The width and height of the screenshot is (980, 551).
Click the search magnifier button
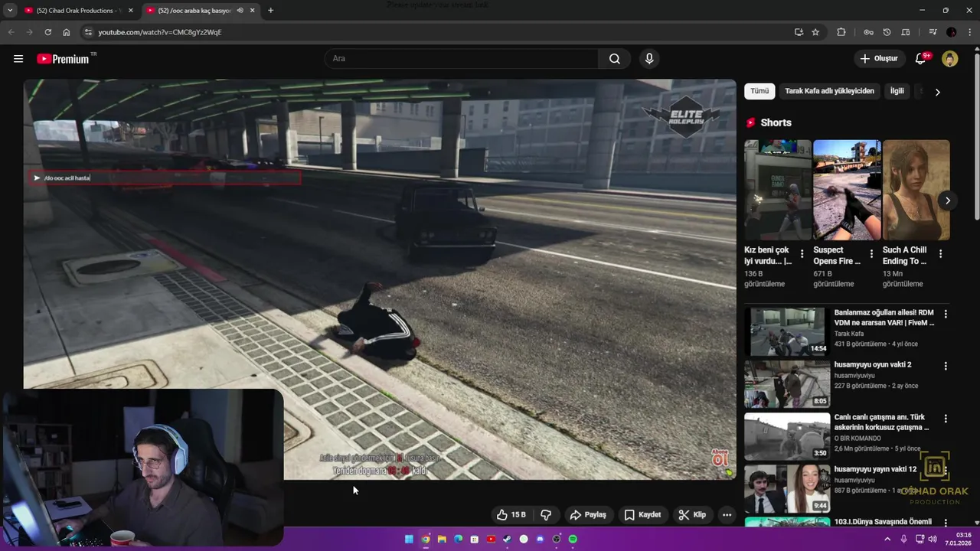pos(615,59)
